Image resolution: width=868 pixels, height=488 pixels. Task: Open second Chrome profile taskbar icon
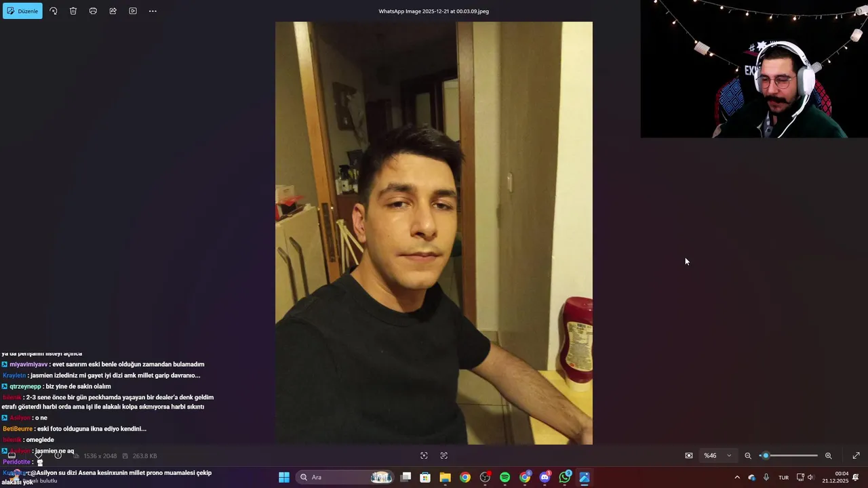[x=525, y=477]
